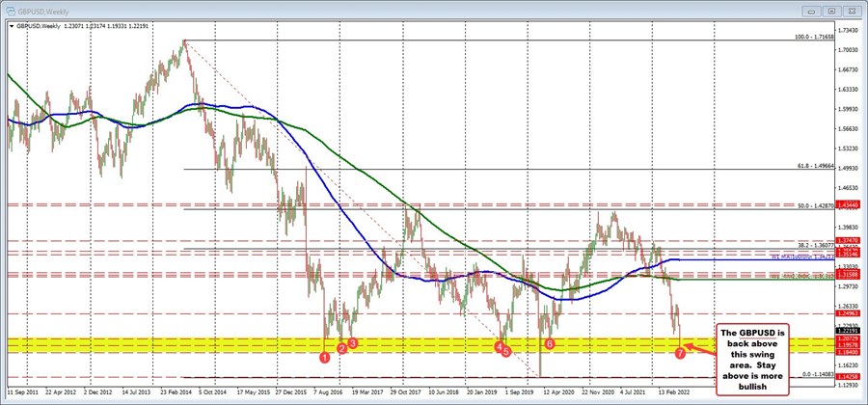This screenshot has width=868, height=405.
Task: Close the GBPUSD,Weekly chart window
Action: pyautogui.click(x=851, y=10)
